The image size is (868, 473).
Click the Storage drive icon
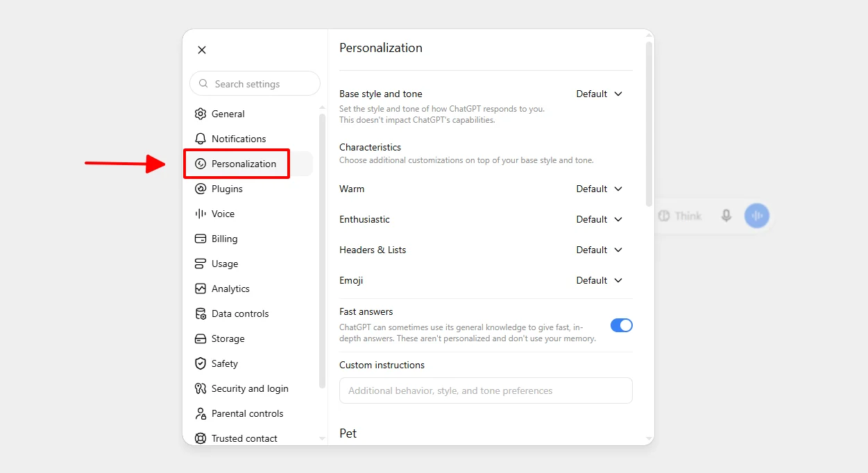point(201,338)
